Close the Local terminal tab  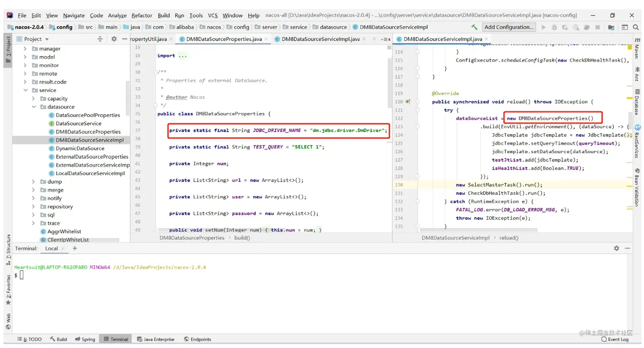(63, 248)
